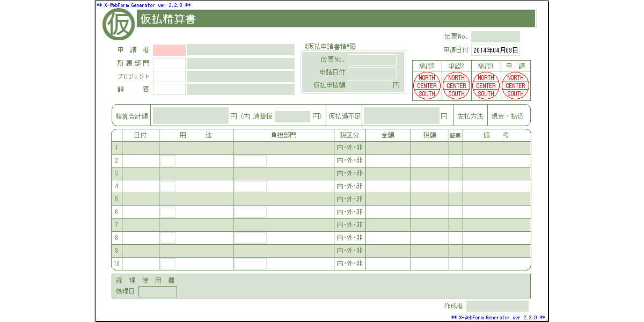Click the stamp under 承認3
The height and width of the screenshot is (322, 644).
pos(427,86)
